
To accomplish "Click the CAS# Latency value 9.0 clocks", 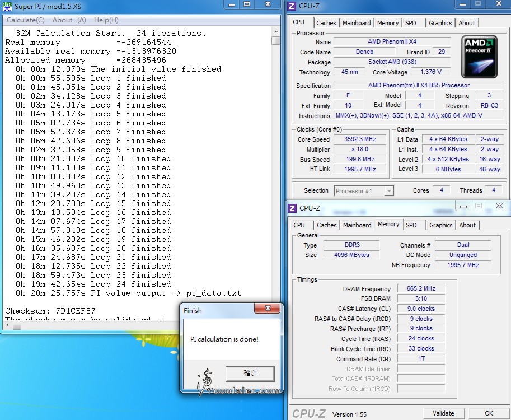I will pyautogui.click(x=421, y=309).
